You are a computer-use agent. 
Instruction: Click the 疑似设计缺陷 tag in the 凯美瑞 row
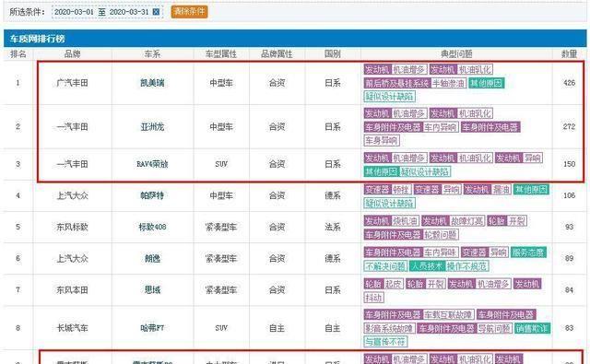coord(389,97)
